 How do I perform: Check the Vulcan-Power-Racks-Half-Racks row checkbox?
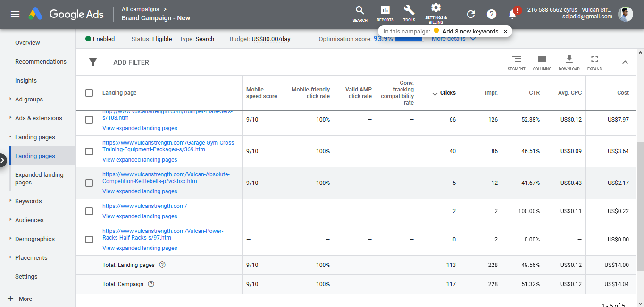point(89,240)
